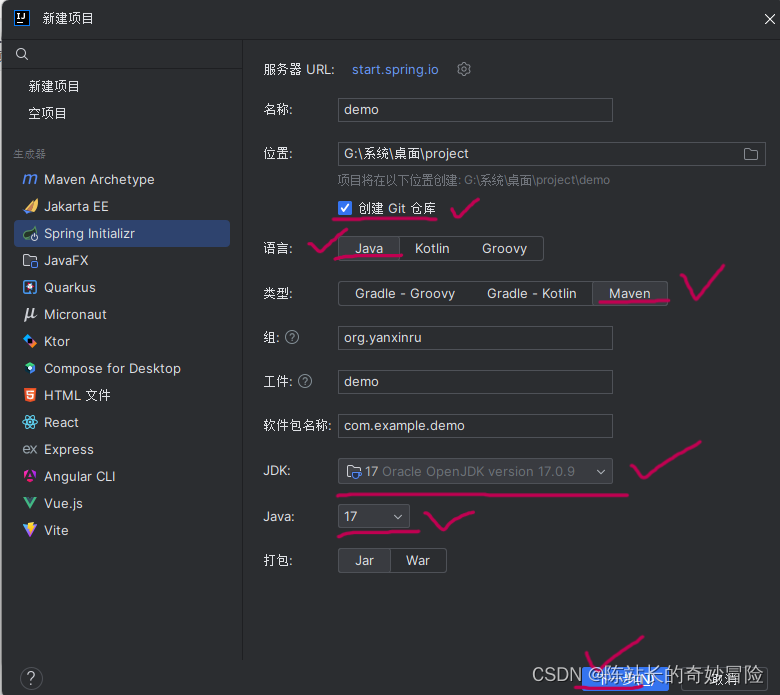Open the Java version dropdown
Viewport: 780px width, 695px height.
pyautogui.click(x=374, y=516)
